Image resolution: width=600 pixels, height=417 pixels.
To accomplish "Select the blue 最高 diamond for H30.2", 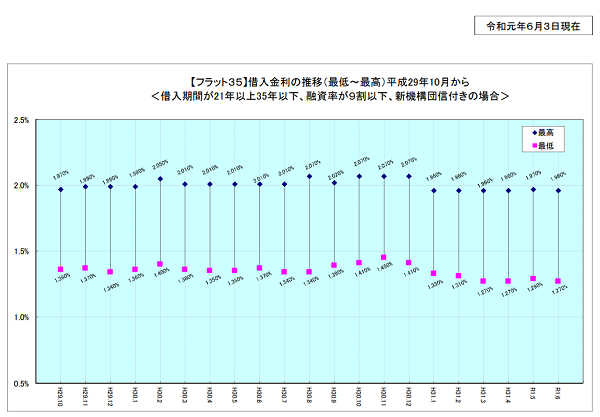I will (x=160, y=179).
